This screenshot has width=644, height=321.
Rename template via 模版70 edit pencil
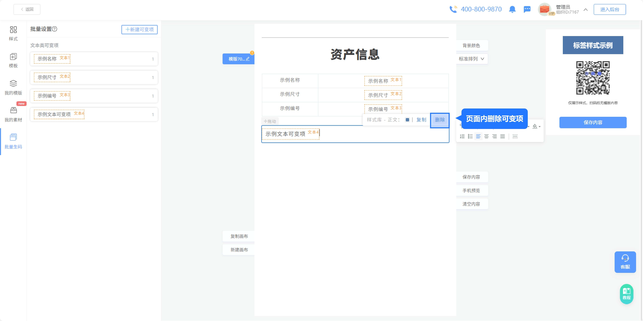tap(247, 59)
